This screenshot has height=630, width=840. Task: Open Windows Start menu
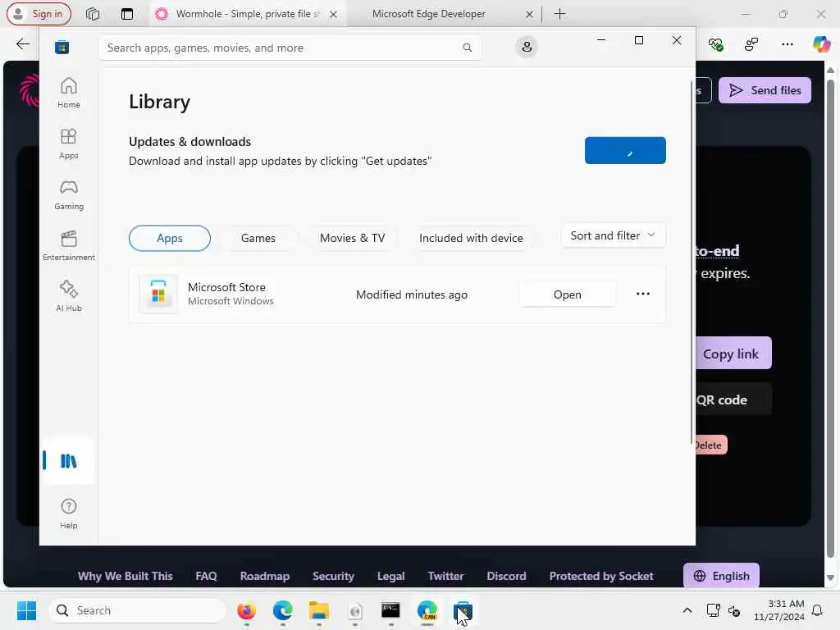tap(26, 610)
